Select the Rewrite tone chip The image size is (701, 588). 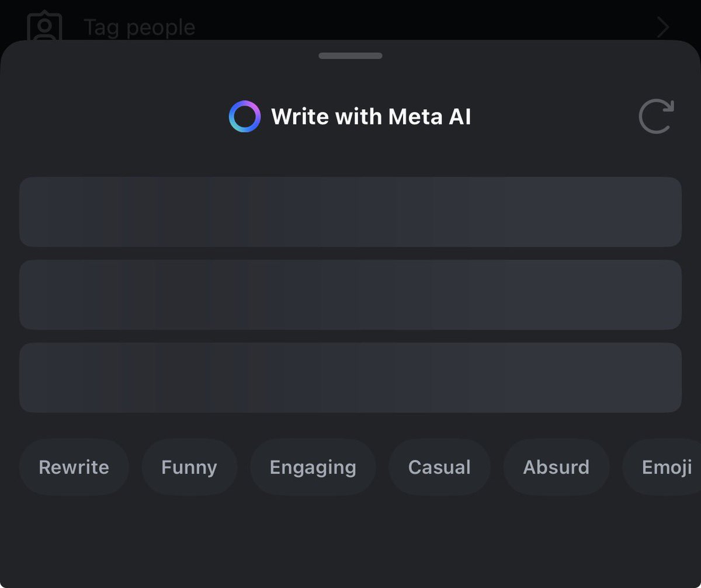pos(74,468)
